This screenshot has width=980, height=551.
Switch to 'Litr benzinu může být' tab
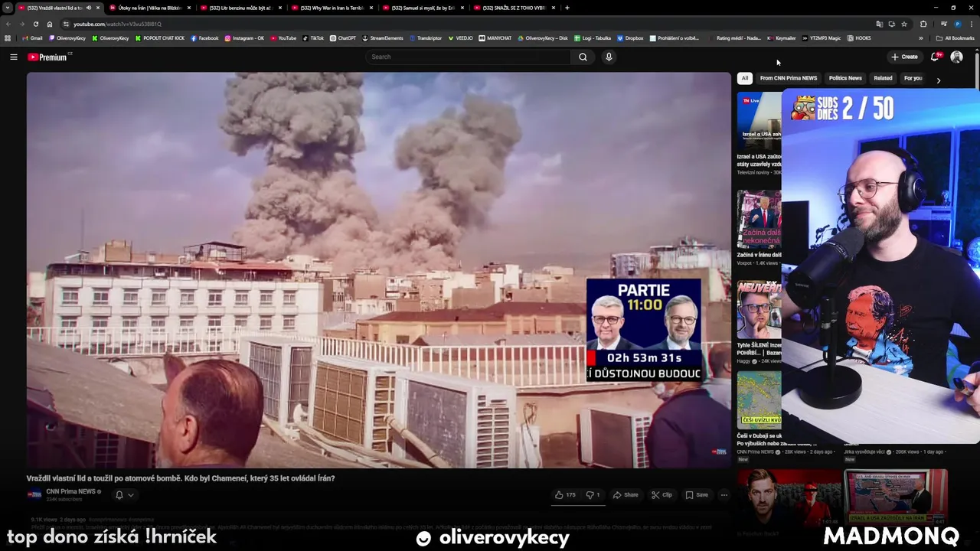pyautogui.click(x=240, y=8)
